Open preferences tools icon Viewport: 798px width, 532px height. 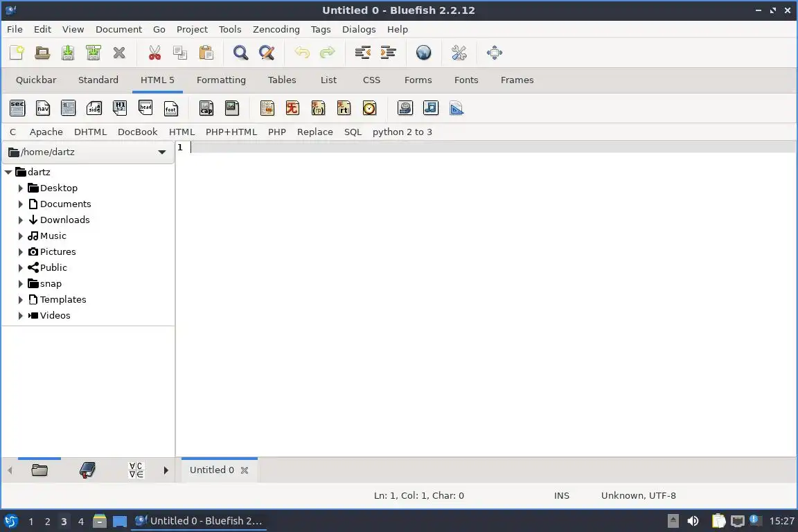click(x=459, y=53)
